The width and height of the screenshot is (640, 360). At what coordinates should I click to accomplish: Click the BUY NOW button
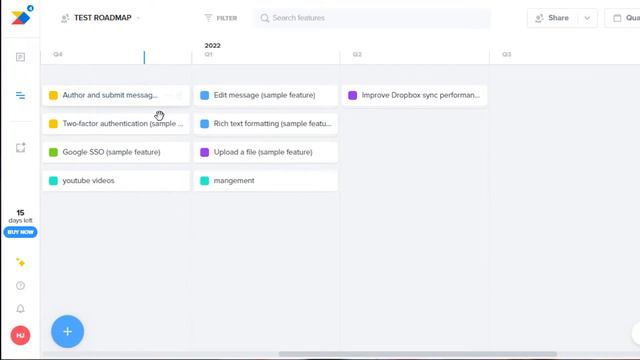coord(20,232)
